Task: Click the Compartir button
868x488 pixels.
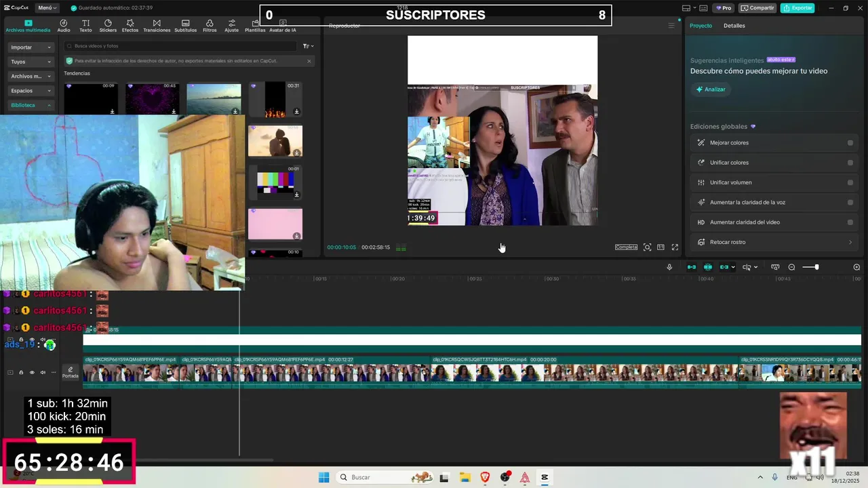Action: (x=757, y=8)
